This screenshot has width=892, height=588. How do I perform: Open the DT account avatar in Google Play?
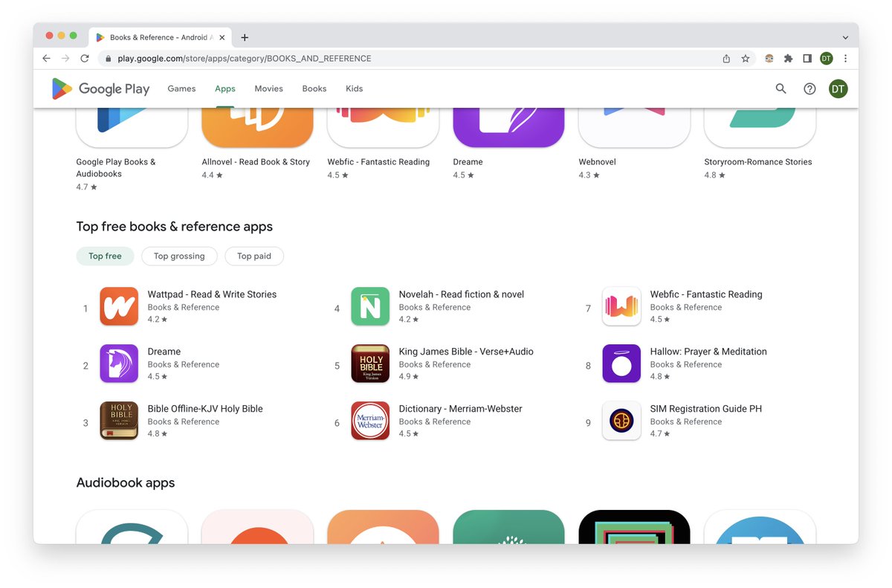pyautogui.click(x=838, y=88)
